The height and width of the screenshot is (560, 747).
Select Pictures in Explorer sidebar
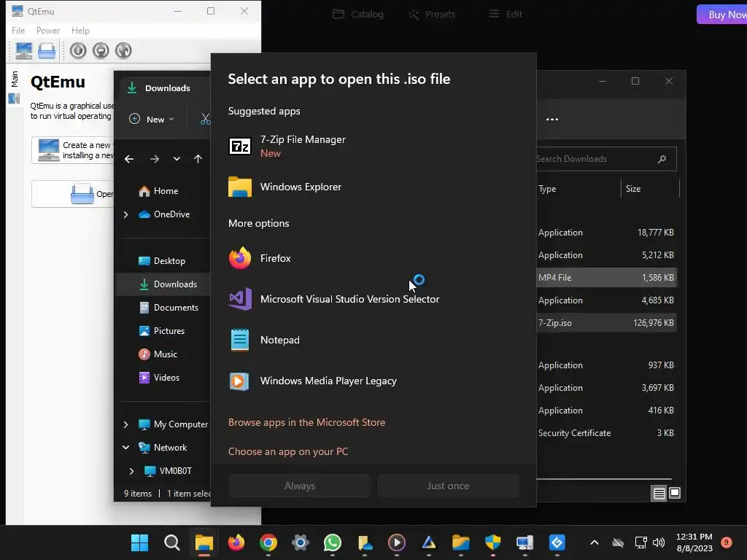[163, 331]
